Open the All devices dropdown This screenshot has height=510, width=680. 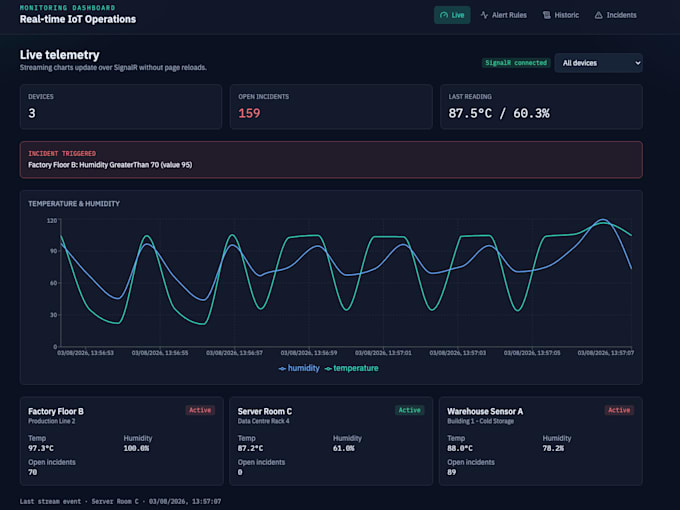(598, 63)
